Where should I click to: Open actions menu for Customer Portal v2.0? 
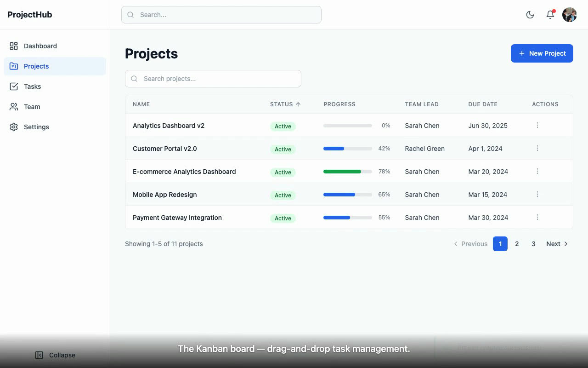[537, 148]
